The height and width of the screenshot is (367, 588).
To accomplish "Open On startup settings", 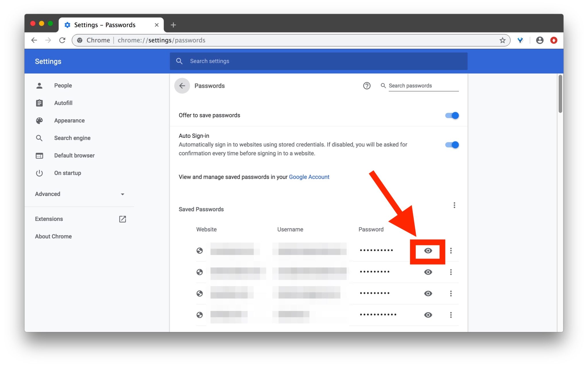I will [68, 173].
